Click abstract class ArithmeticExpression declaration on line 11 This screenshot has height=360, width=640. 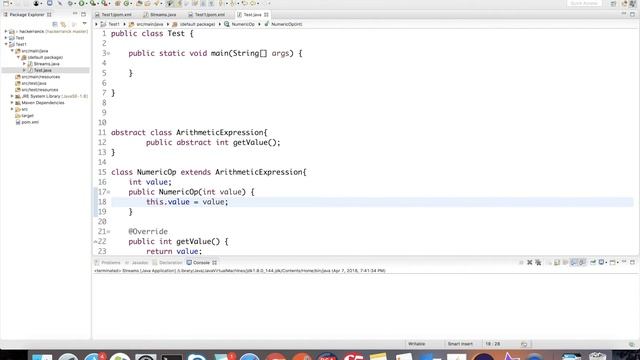pyautogui.click(x=189, y=133)
